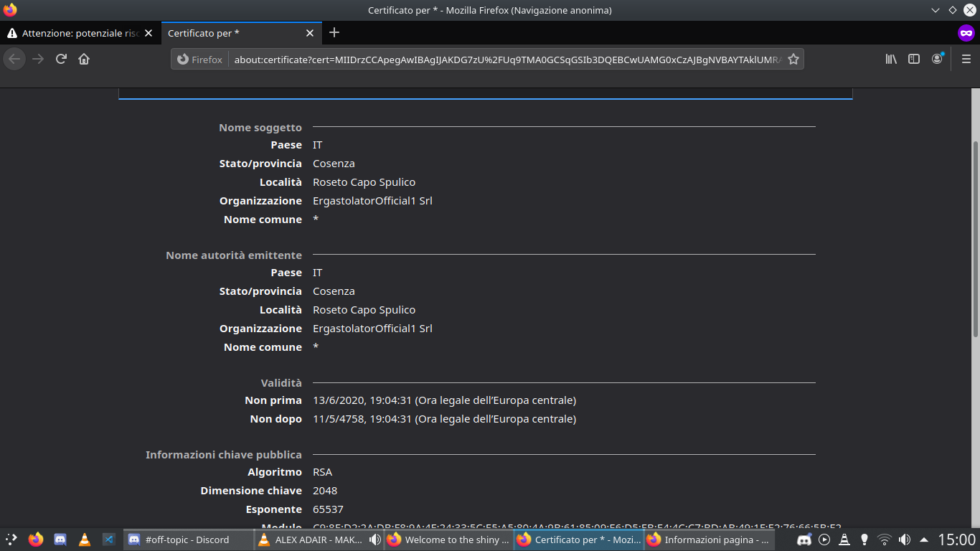
Task: Launch Firefox from the pinned taskbar icon
Action: point(36,540)
